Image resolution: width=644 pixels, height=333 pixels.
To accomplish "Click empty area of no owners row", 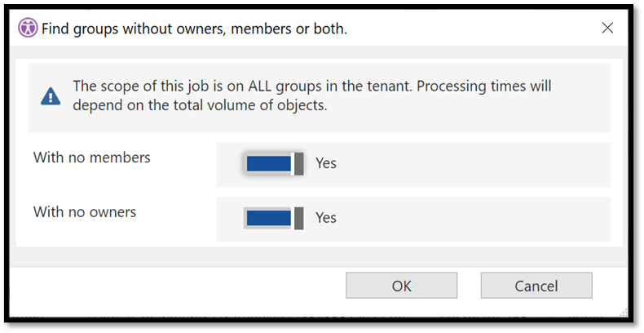I will tap(472, 219).
